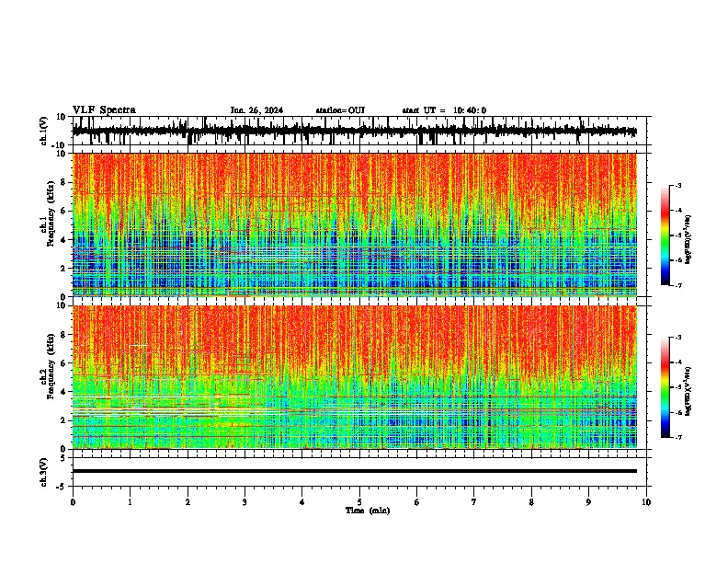Click inside the ch.2 spectrogram plot
The height and width of the screenshot is (563, 728).
(x=354, y=377)
